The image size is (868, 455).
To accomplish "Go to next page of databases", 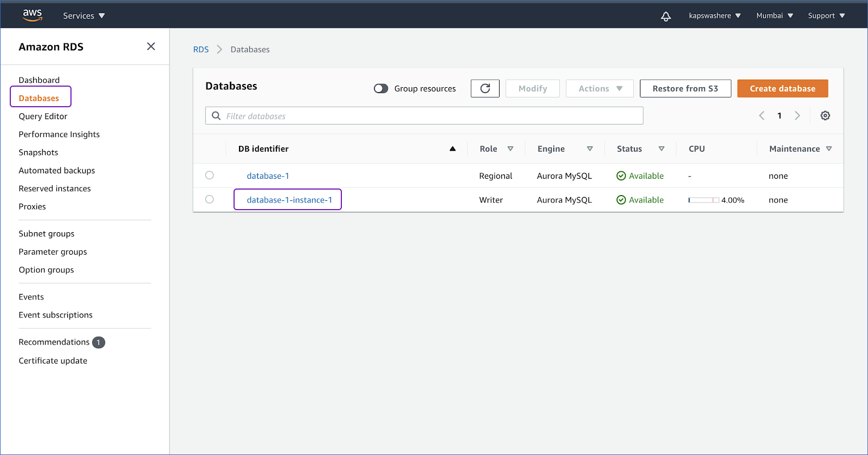I will pyautogui.click(x=797, y=115).
